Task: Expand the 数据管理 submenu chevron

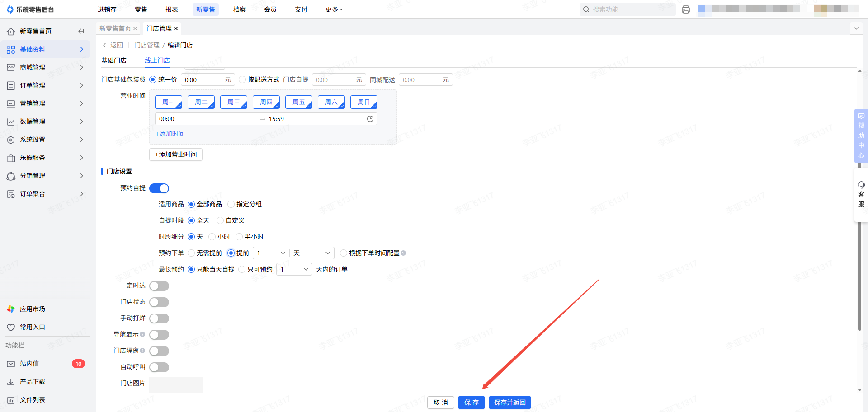Action: [x=82, y=122]
